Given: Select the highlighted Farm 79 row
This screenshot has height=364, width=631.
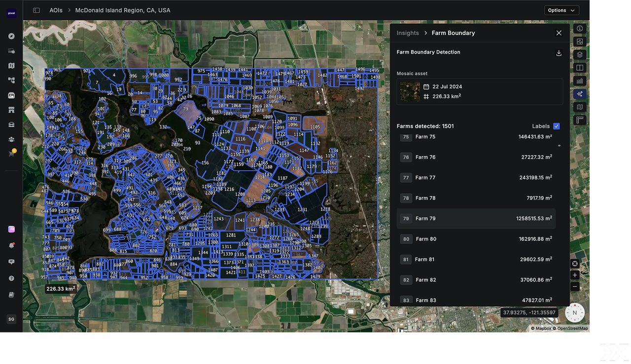Looking at the screenshot, I should [476, 219].
